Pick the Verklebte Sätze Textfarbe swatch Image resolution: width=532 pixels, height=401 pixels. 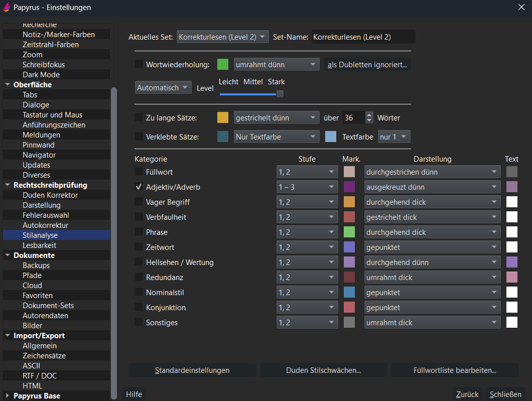(331, 137)
